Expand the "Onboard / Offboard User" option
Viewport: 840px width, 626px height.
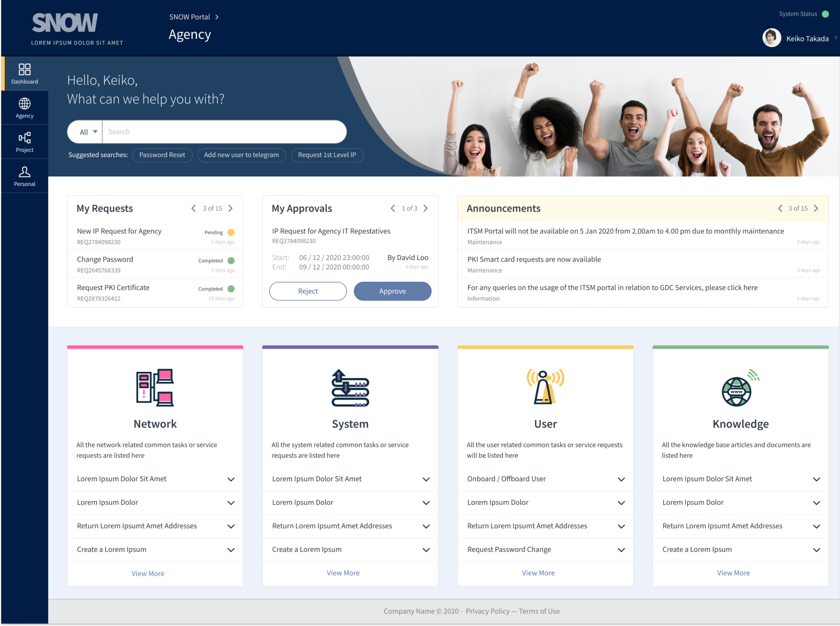(545, 479)
